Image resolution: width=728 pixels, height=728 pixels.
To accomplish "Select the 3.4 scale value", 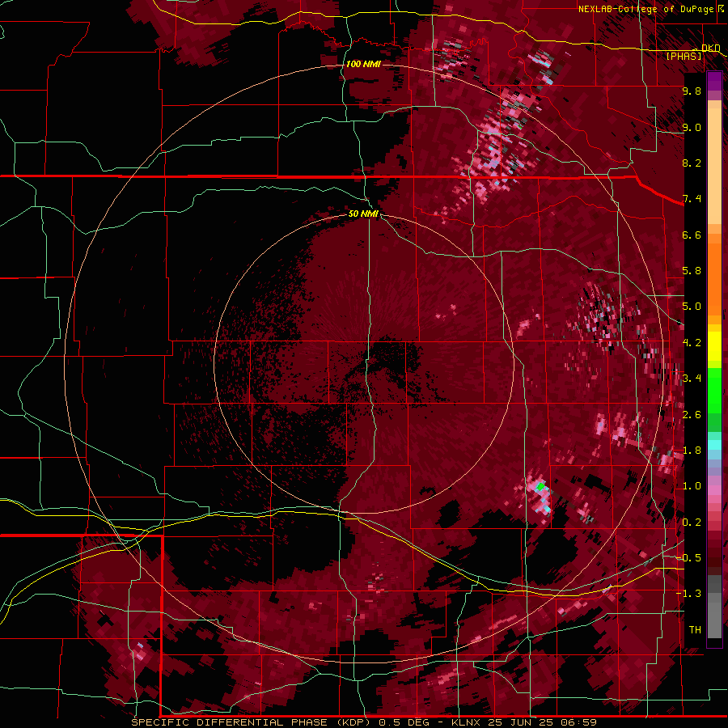I will point(692,379).
